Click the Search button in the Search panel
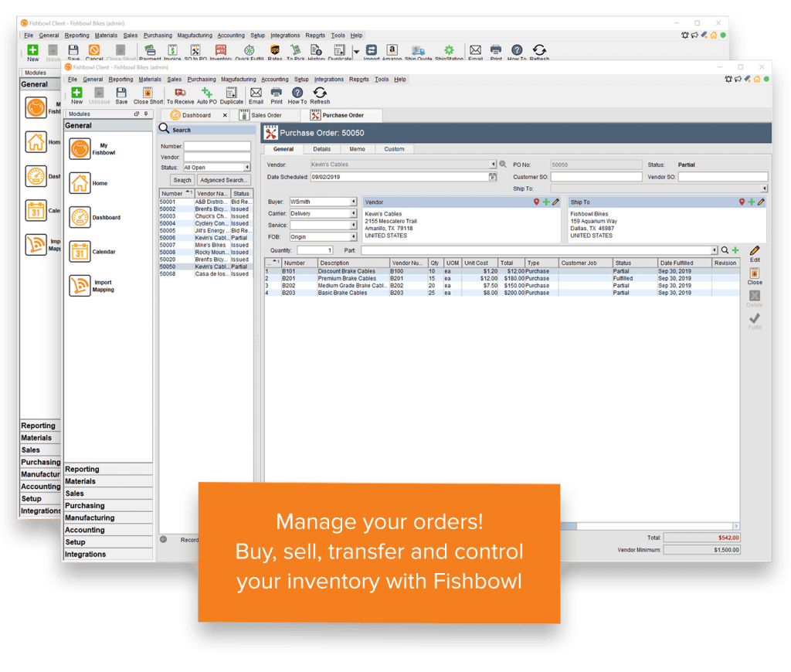Screen dimensions: 791x672 182,180
